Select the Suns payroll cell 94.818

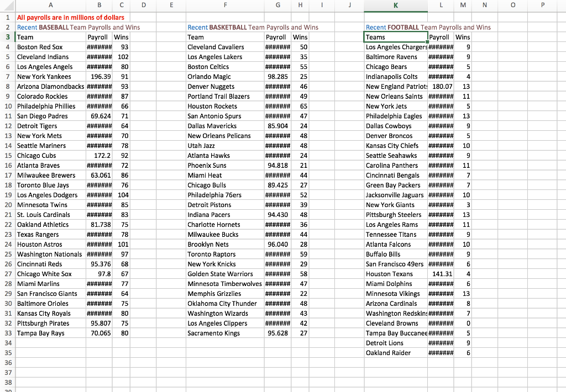pos(277,166)
